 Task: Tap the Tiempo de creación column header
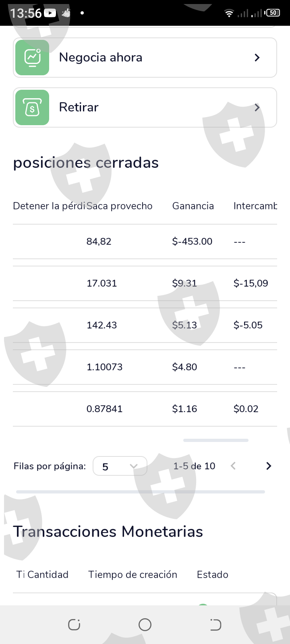point(133,575)
